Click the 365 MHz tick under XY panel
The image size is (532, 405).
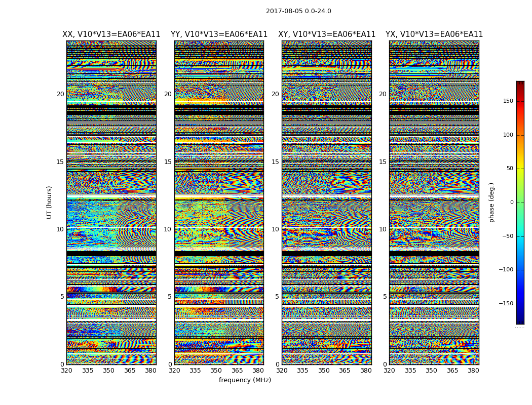[x=345, y=371]
